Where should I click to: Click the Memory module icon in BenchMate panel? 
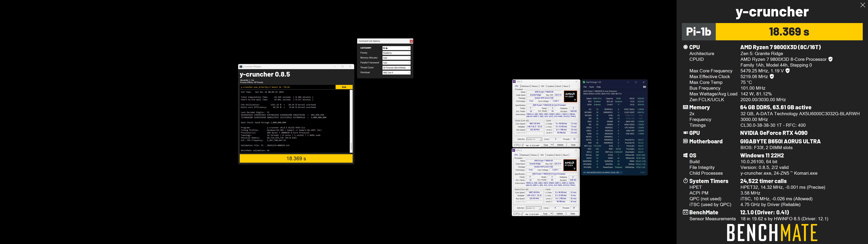coord(685,107)
